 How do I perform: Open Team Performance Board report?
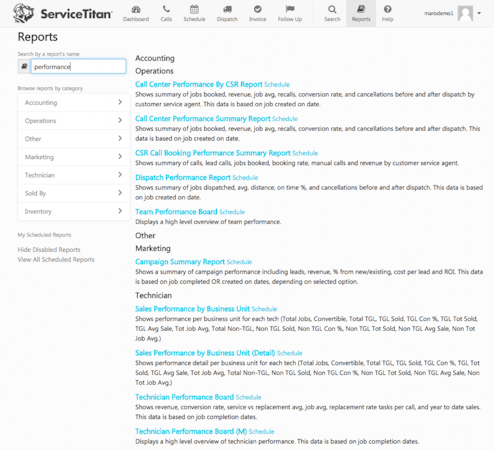[176, 212]
